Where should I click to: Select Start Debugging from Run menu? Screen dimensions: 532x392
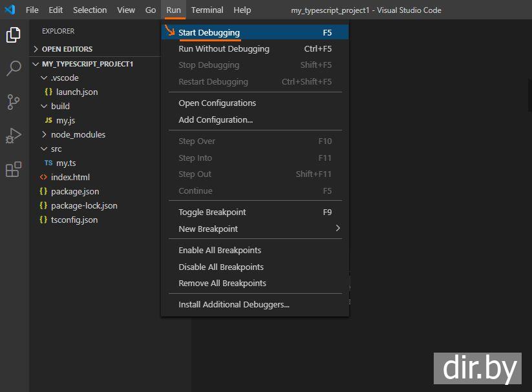click(x=209, y=33)
